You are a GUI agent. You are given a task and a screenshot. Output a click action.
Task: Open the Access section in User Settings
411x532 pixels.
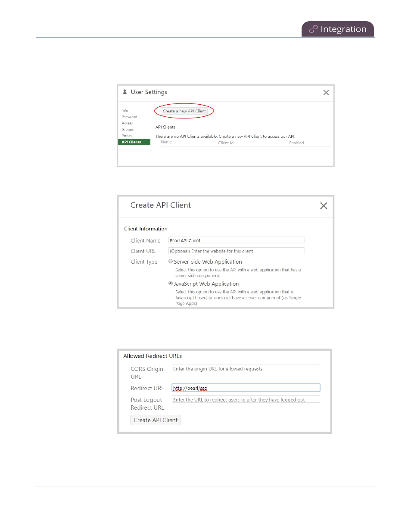pos(127,123)
